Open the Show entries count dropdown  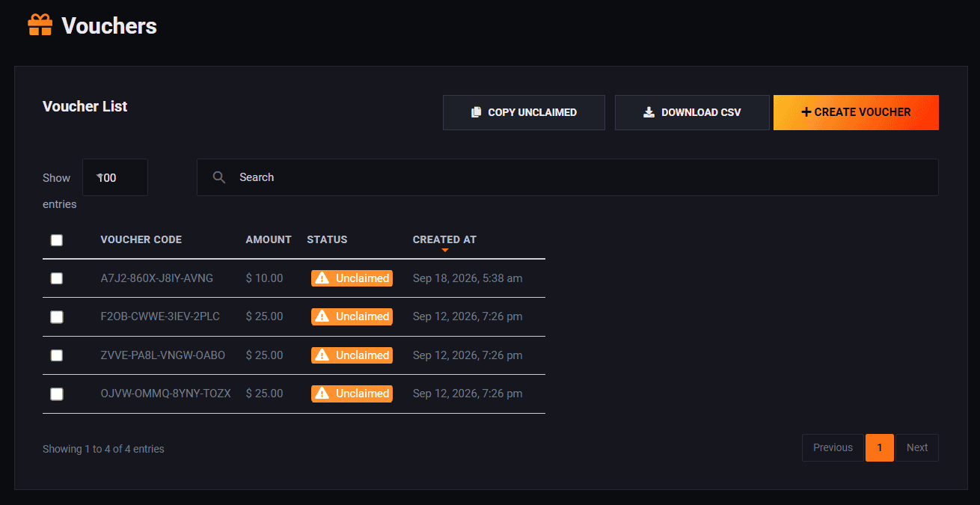coord(114,177)
